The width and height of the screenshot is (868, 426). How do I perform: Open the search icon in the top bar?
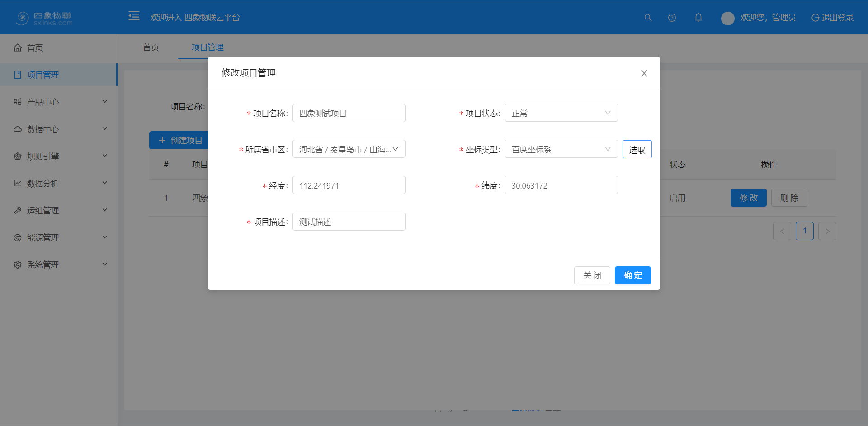648,18
